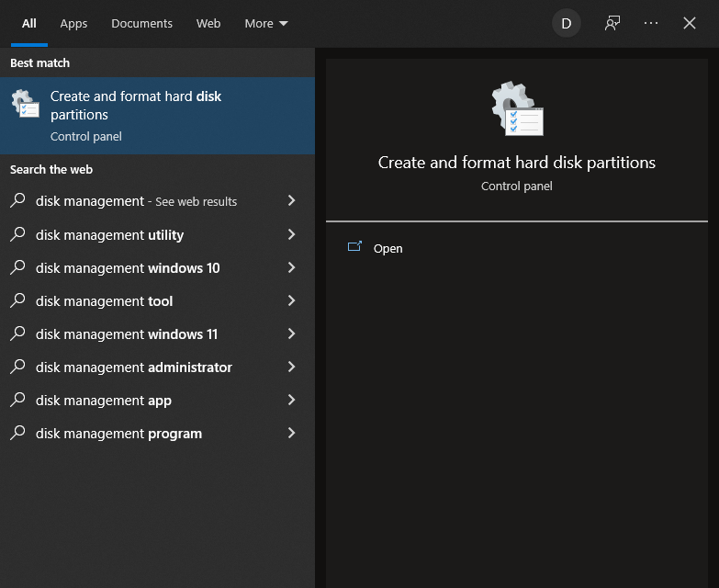The image size is (719, 588).
Task: Select 'disk management app' suggestion
Action: [x=157, y=400]
